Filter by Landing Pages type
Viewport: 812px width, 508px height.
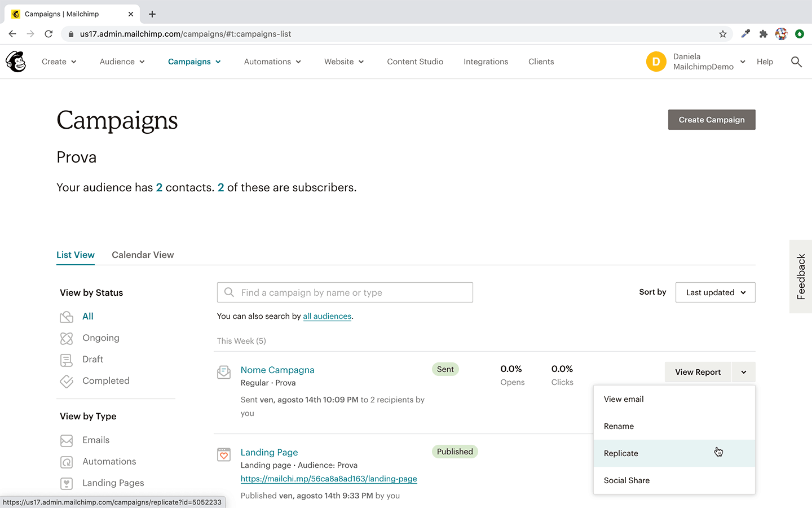[113, 483]
